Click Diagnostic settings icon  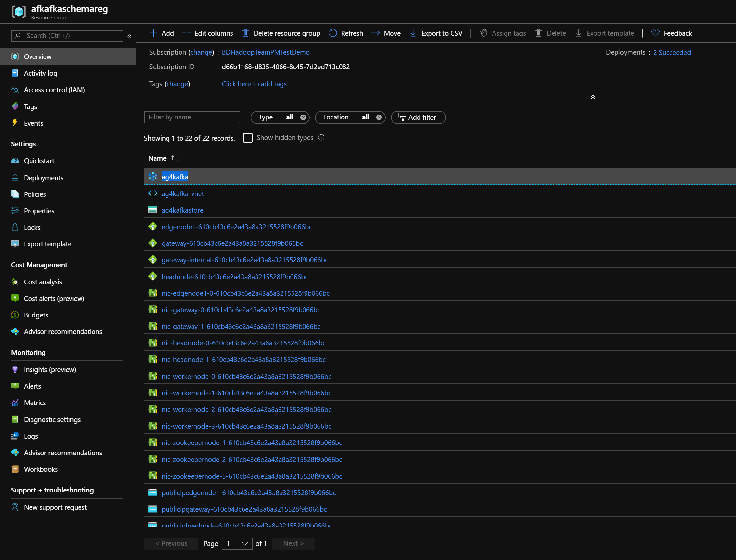click(x=15, y=419)
